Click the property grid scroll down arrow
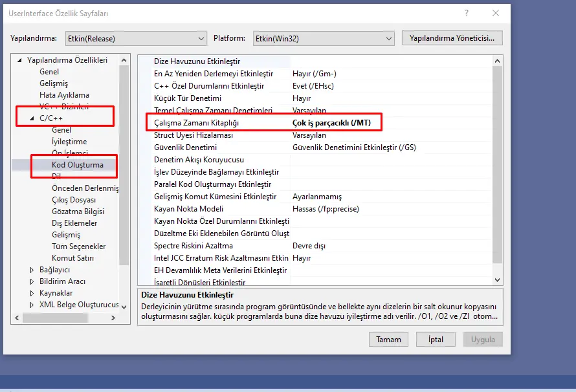This screenshot has width=576, height=392. tap(498, 280)
